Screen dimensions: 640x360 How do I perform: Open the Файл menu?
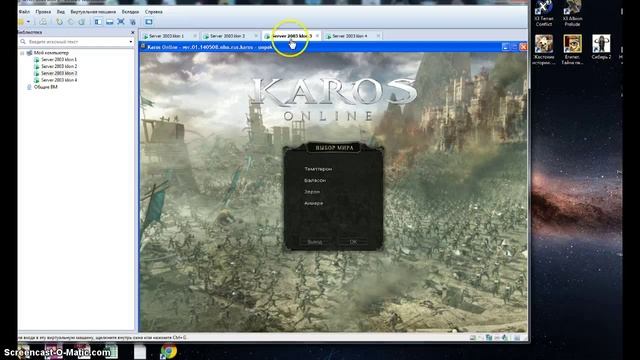(24, 12)
